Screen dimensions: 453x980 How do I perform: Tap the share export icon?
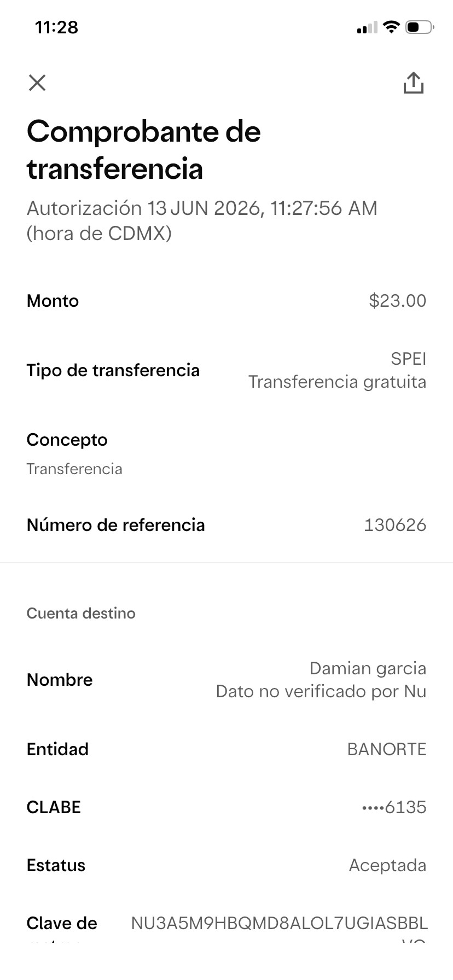point(414,83)
